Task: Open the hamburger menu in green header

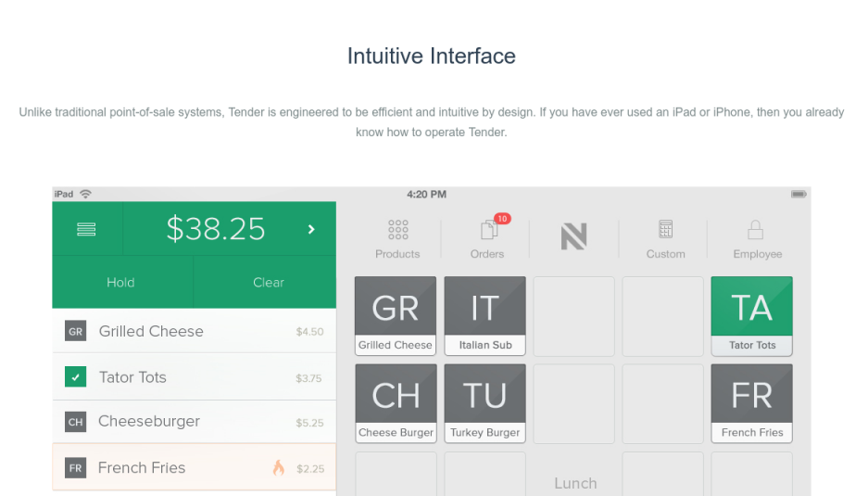Action: point(86,229)
